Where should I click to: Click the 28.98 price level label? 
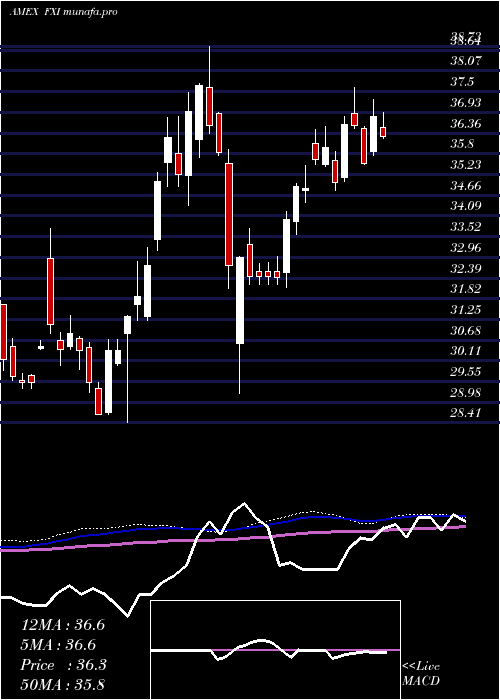click(466, 392)
